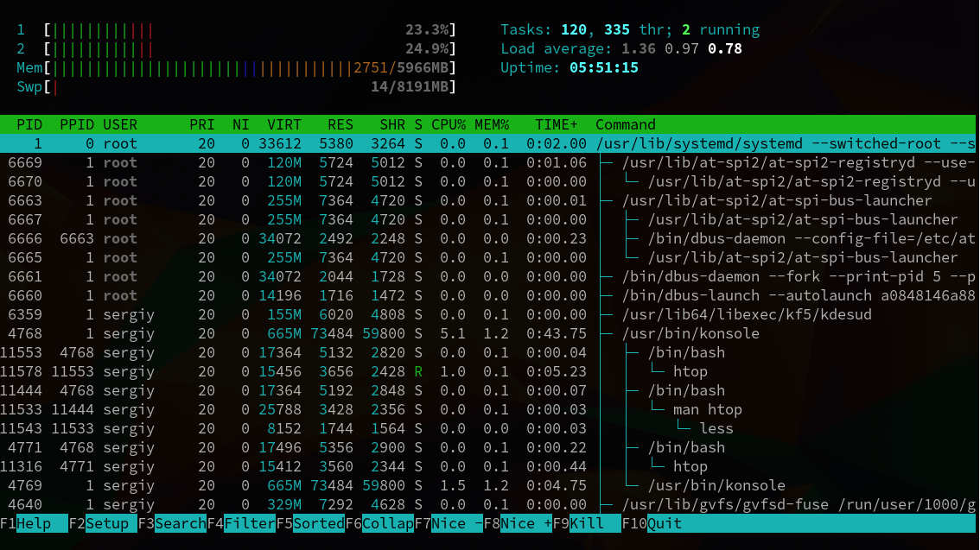Select at-spi-bus-launcher thread with PID 6665
The image size is (980, 550).
[487, 257]
